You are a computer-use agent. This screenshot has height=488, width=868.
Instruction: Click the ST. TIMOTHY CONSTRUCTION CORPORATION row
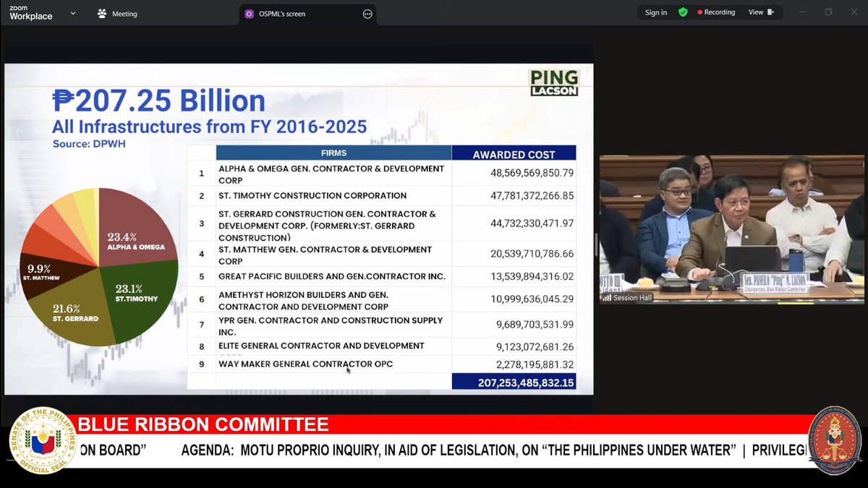pos(382,196)
